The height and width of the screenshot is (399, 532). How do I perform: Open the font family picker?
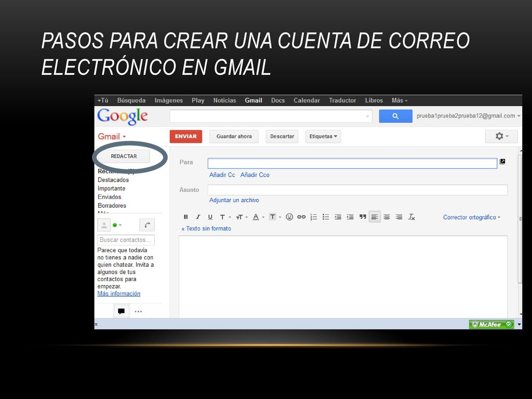[x=225, y=217]
